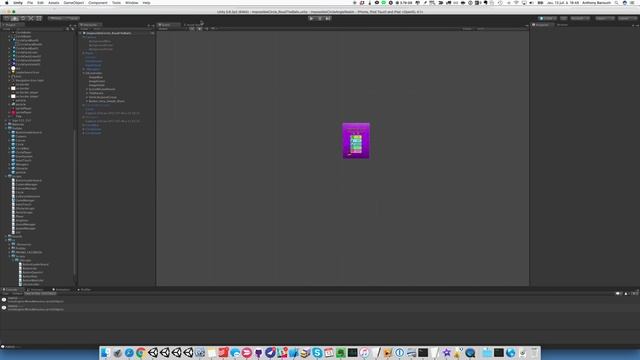The height and width of the screenshot is (360, 640).
Task: Switch to the Console tab
Action: (11, 289)
